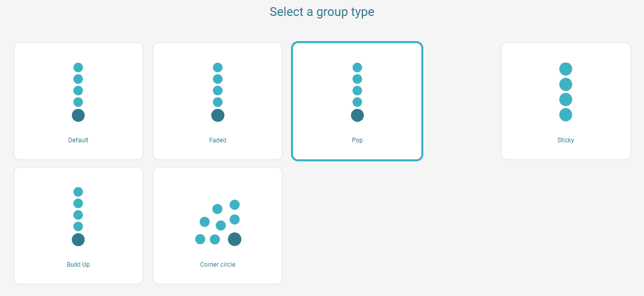Click the Pop dot-column preview graphic
Image resolution: width=644 pixels, height=296 pixels.
pos(357,90)
